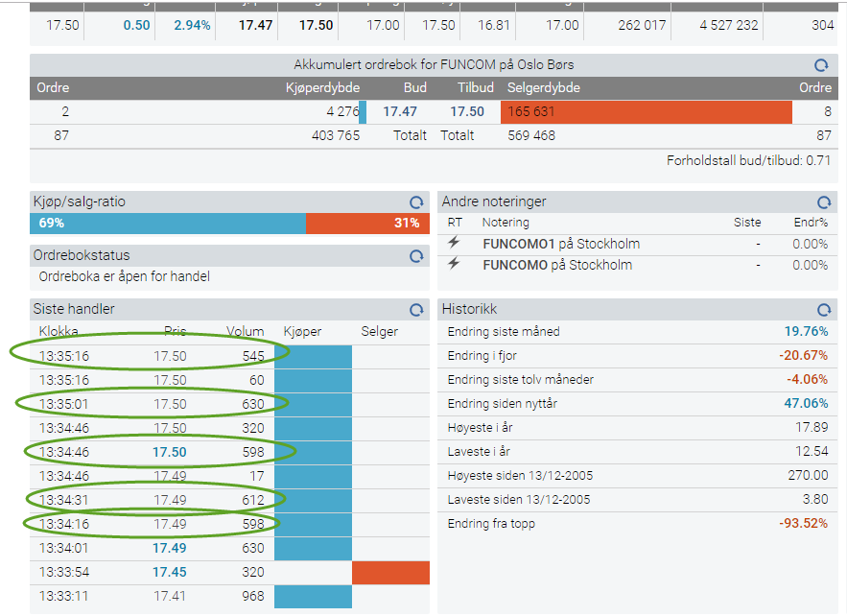Click the Volum column header
Viewport: 847px width, 616px height.
click(x=246, y=331)
